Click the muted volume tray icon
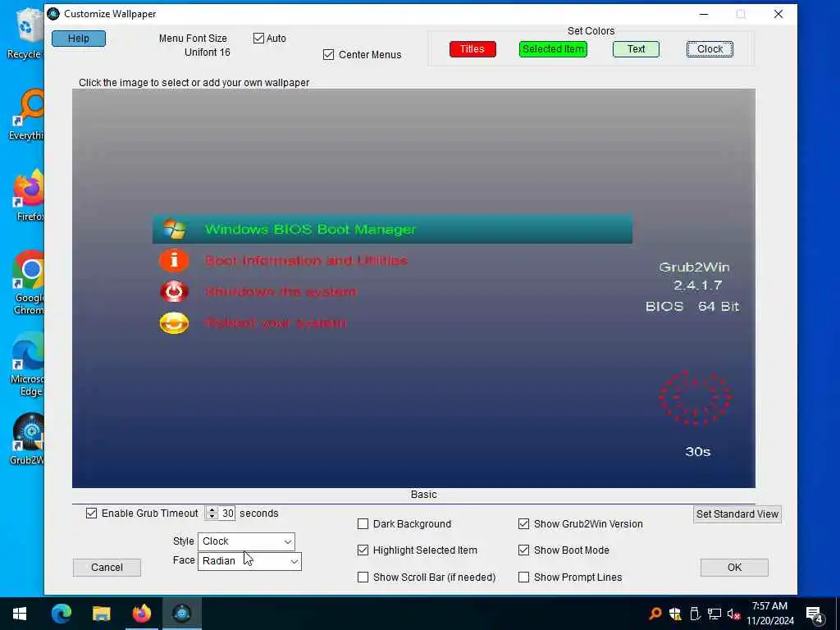Image resolution: width=840 pixels, height=630 pixels. tap(733, 614)
